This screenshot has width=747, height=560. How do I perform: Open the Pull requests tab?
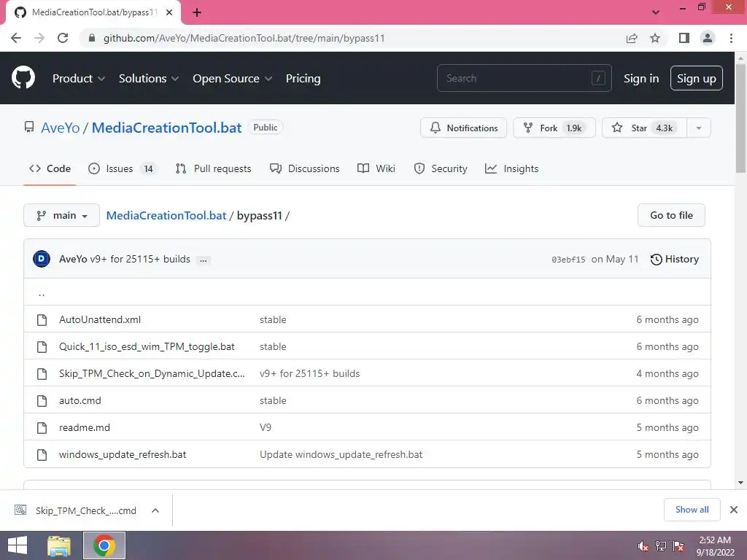[213, 168]
